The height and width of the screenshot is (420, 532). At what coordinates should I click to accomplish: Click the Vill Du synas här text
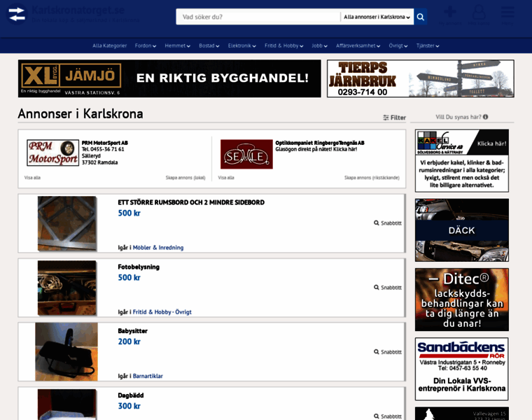[458, 117]
